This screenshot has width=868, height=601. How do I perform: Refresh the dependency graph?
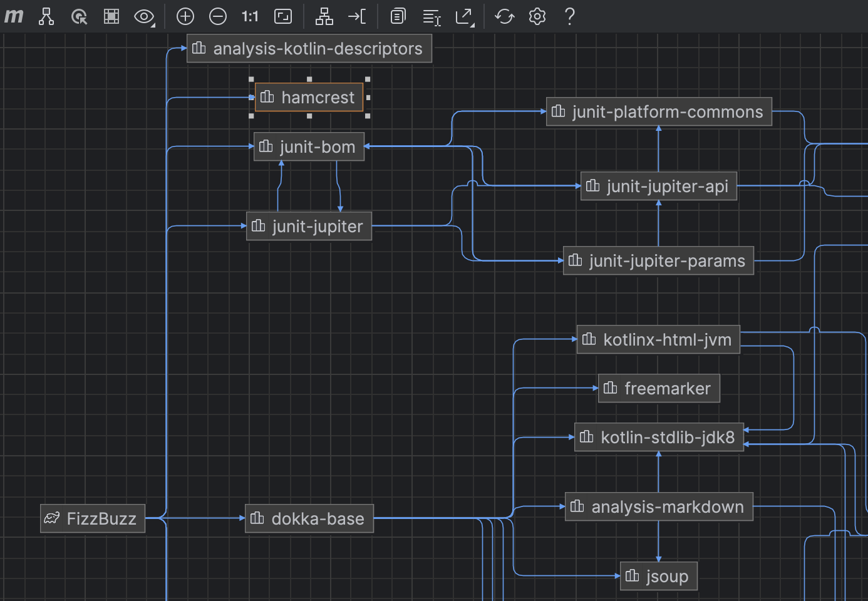coord(505,16)
